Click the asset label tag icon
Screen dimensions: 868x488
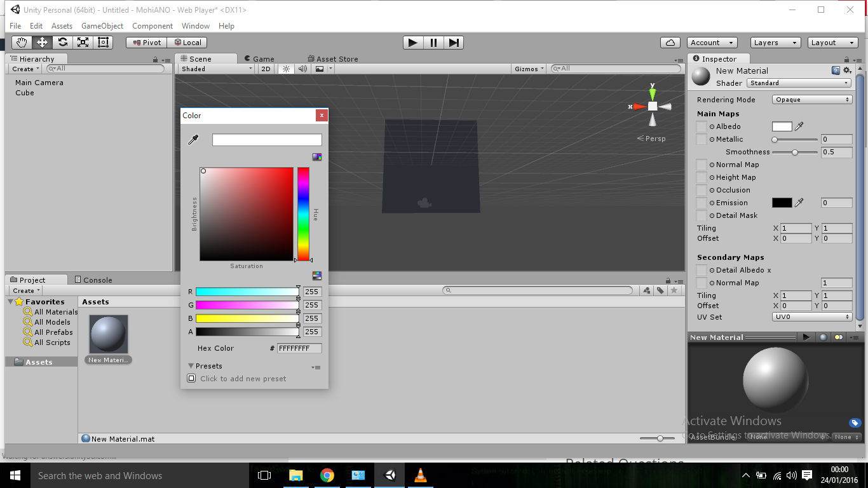click(x=855, y=423)
